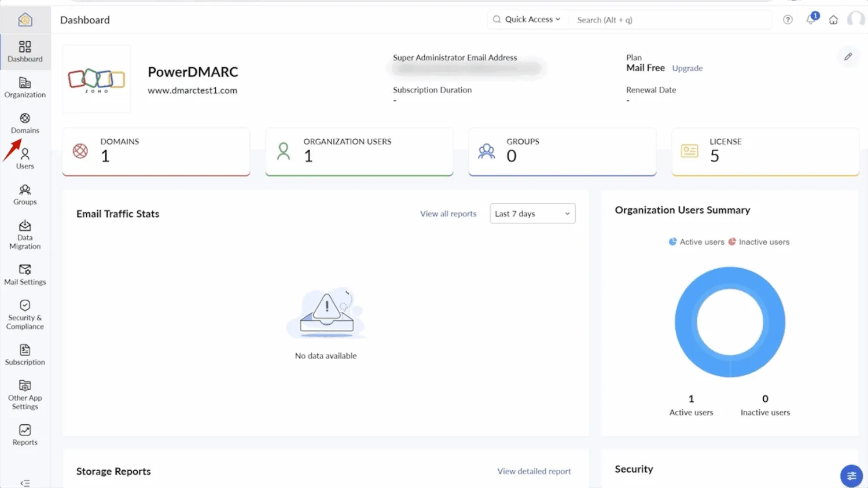Open the Domains sidebar section
This screenshot has width=868, height=488.
pyautogui.click(x=25, y=123)
